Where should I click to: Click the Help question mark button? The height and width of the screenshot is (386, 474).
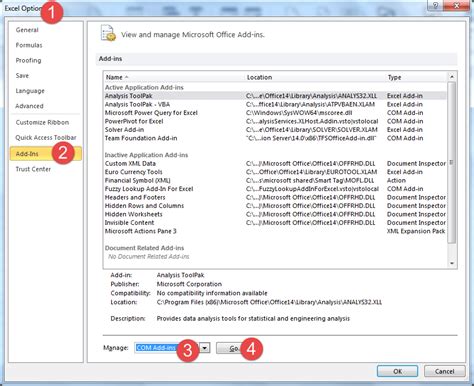[435, 5]
